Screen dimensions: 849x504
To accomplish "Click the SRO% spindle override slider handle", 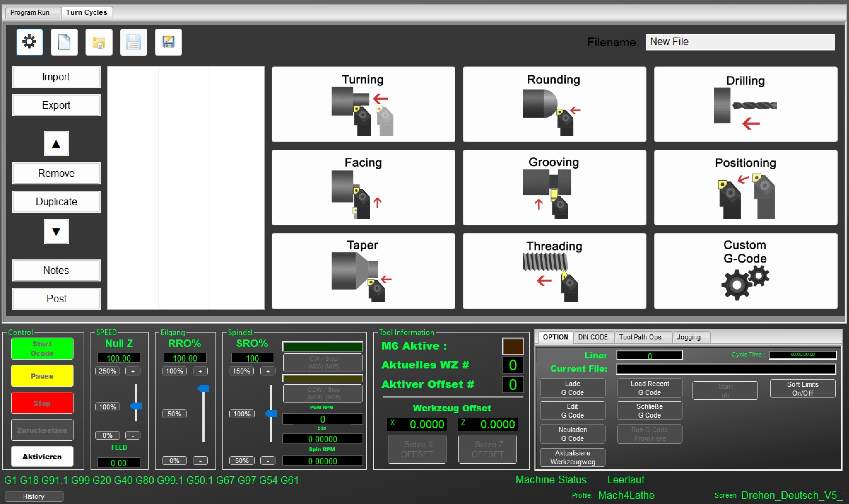I will tap(271, 413).
